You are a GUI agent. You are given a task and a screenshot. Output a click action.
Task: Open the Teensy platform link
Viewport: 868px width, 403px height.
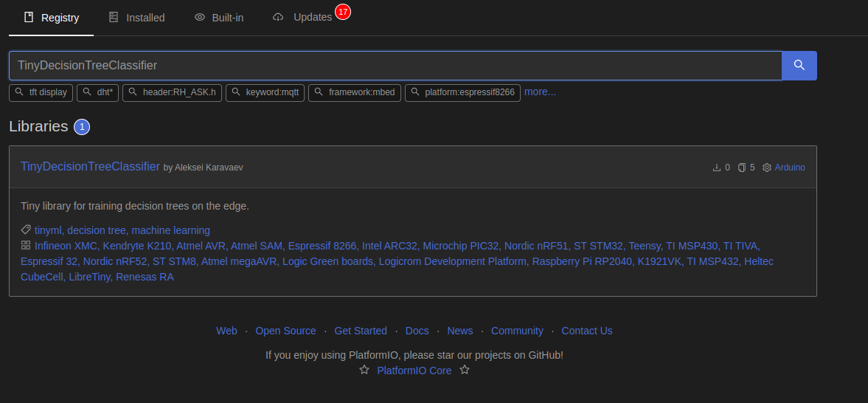tap(645, 246)
